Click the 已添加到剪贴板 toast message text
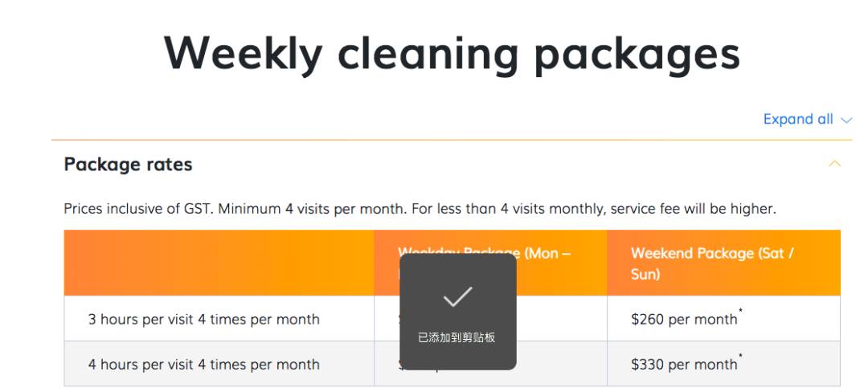 pyautogui.click(x=457, y=337)
